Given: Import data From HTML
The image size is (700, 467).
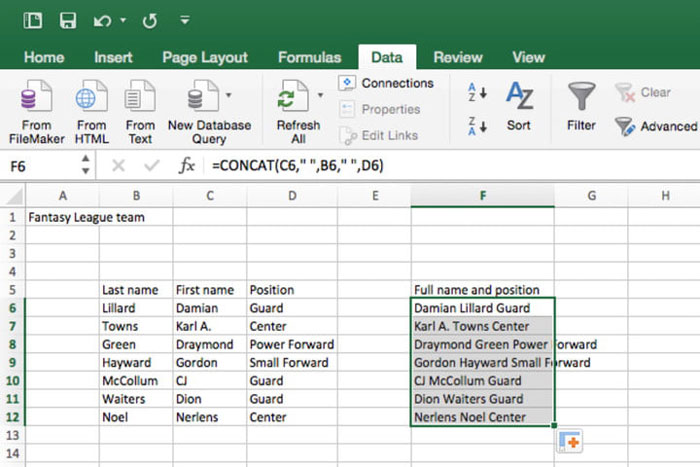Looking at the screenshot, I should coord(92,112).
